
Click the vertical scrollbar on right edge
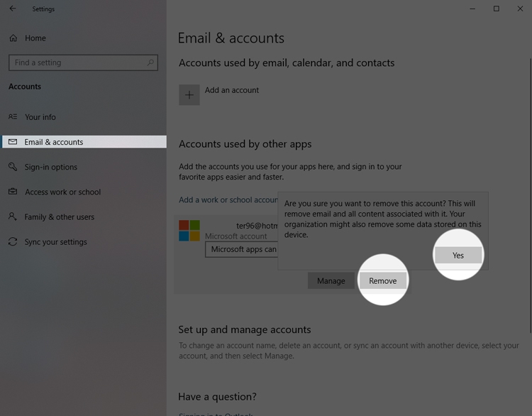pyautogui.click(x=530, y=195)
